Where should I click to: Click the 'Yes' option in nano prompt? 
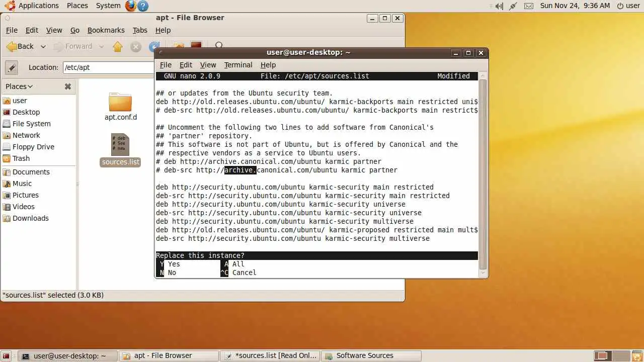coord(174,264)
